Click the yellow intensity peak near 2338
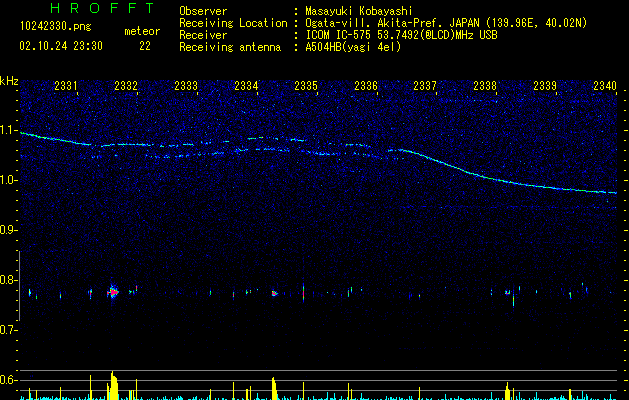Screen dimensions: 629x400 (x=507, y=391)
